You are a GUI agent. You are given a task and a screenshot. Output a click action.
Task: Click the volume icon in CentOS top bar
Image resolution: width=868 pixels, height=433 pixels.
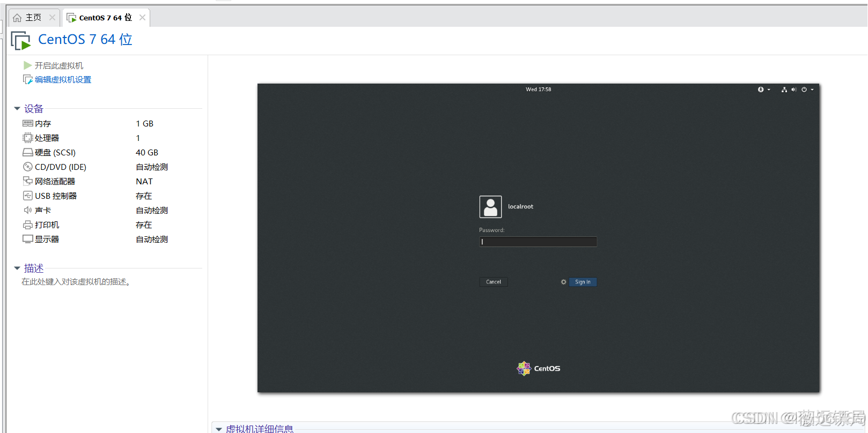click(x=793, y=89)
